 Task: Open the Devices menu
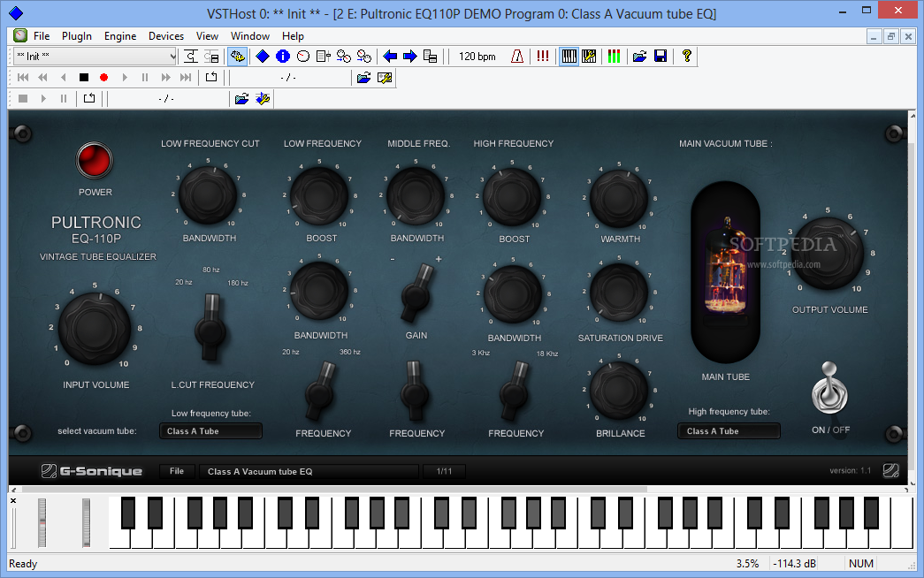pos(166,36)
